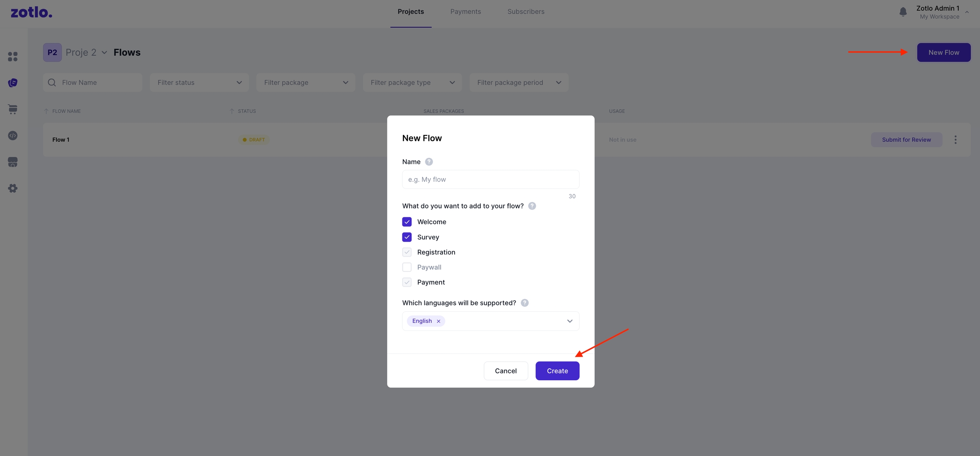Open the dashboard grid icon in sidebar
This screenshot has width=980, height=456.
(13, 57)
